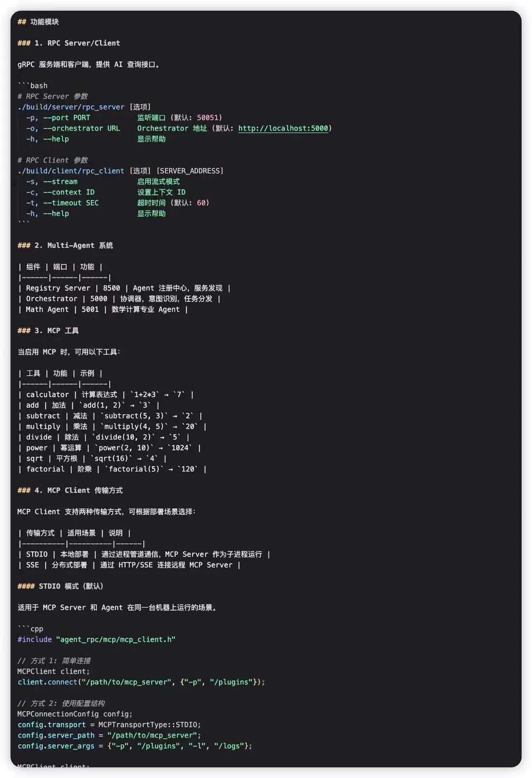Select the "--orchestrator URL" option text

[x=81, y=128]
